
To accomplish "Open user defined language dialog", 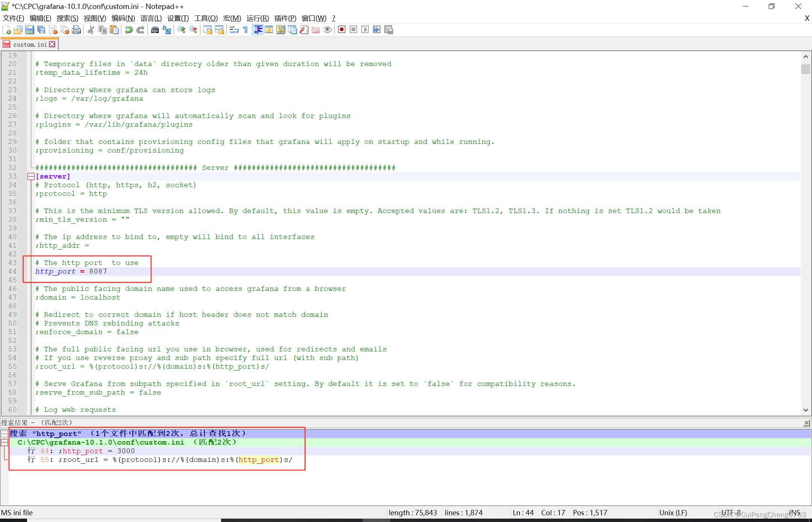I will click(269, 30).
